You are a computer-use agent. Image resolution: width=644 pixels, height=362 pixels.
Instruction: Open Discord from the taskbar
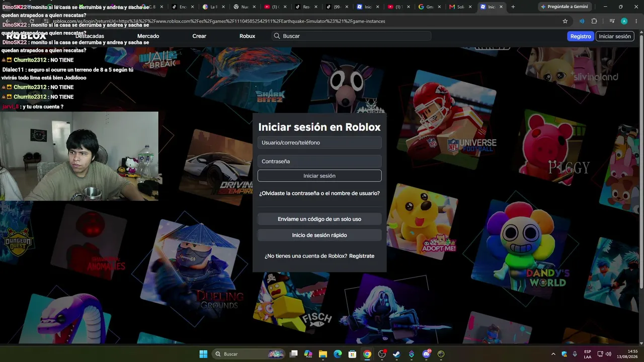click(x=426, y=354)
